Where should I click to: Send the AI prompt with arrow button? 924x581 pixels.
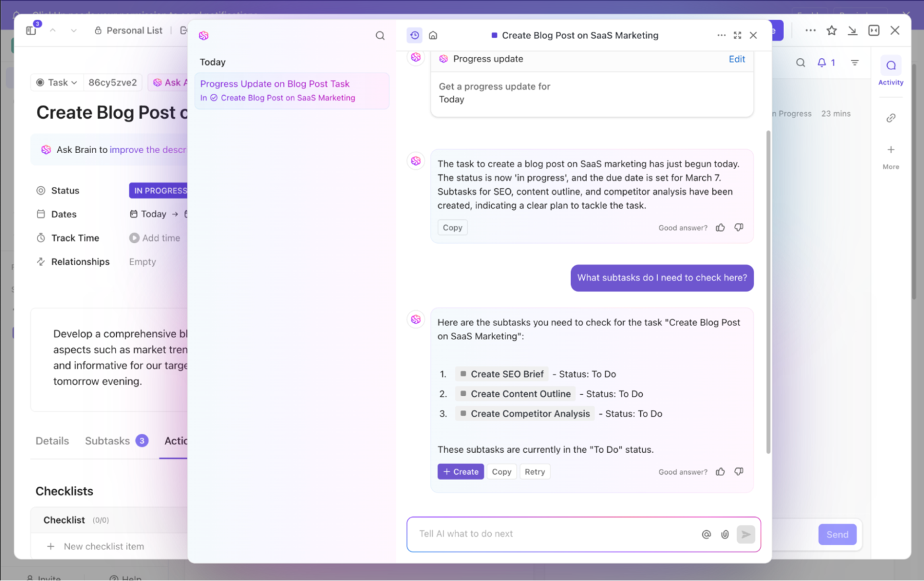(746, 534)
